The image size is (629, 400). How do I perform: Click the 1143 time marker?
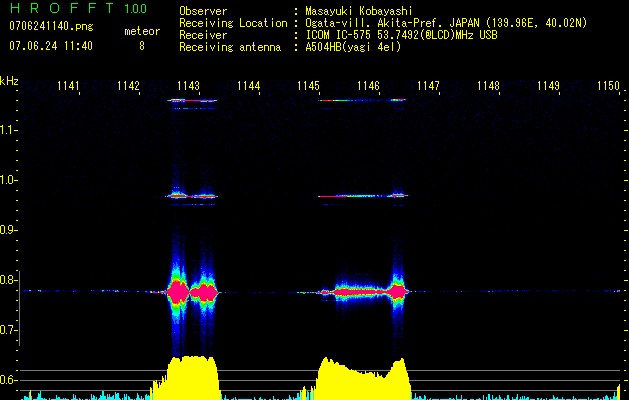click(188, 87)
